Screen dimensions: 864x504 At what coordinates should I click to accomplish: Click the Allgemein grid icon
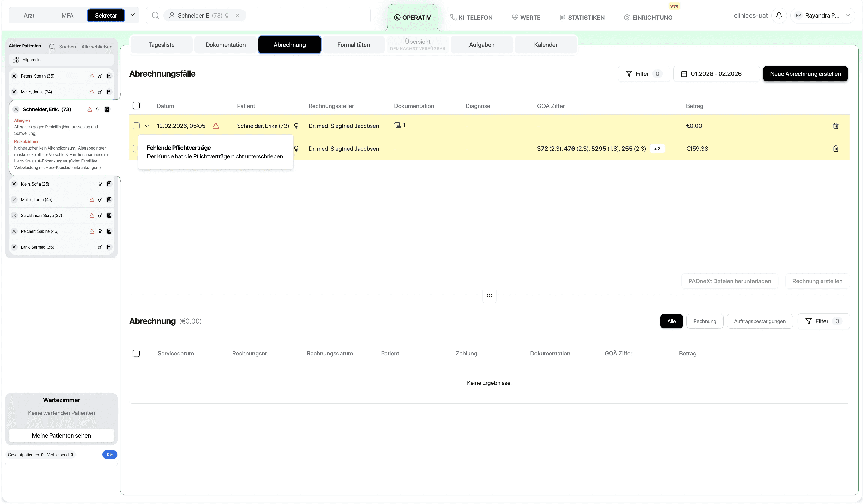[15, 60]
